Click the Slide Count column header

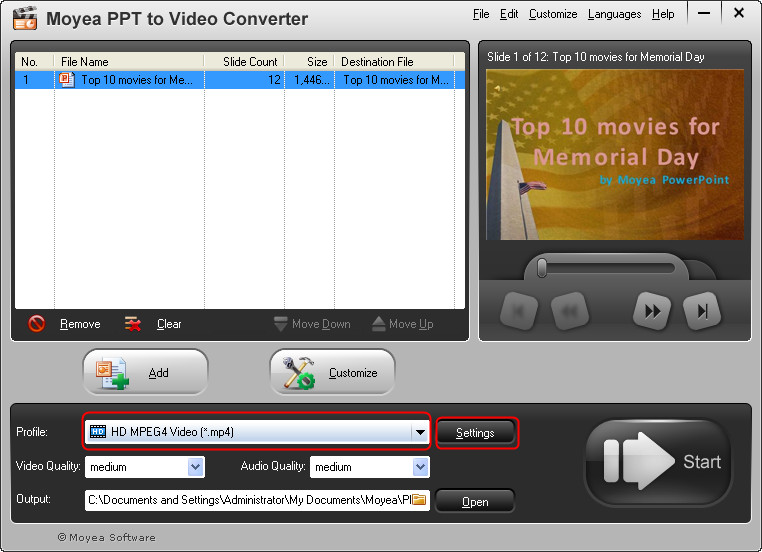(244, 62)
